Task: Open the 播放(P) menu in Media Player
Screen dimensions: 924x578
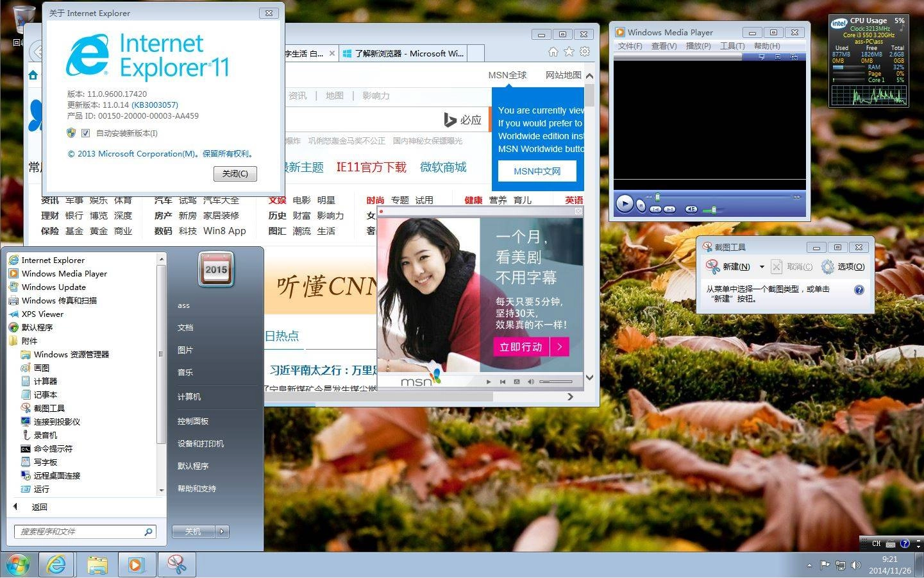Action: (698, 46)
